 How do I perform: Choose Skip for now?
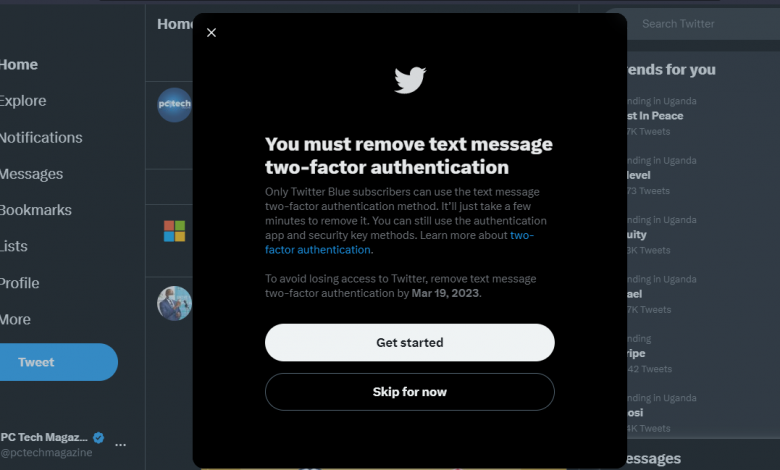(409, 392)
